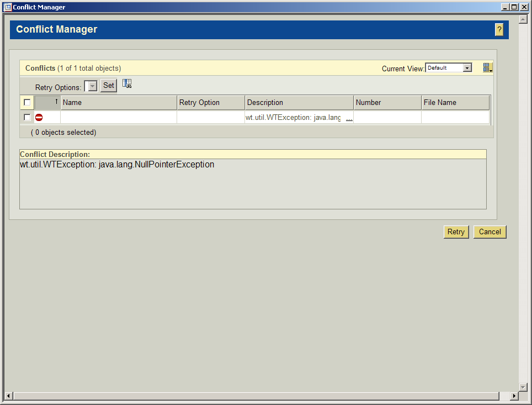Viewport: 532px width, 405px height.
Task: Sort by the Description column header
Action: coord(299,102)
